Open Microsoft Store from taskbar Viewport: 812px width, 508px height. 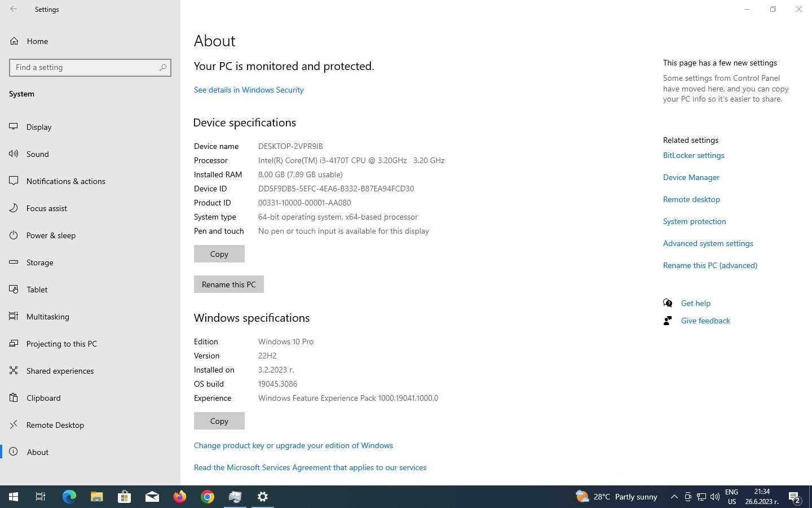124,497
